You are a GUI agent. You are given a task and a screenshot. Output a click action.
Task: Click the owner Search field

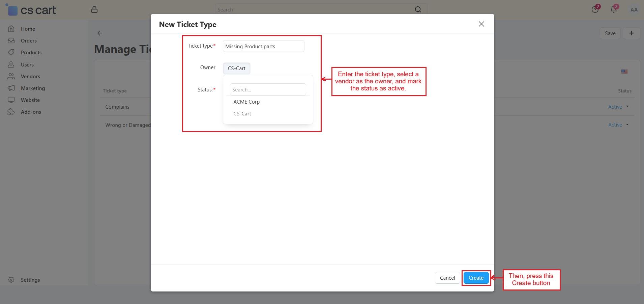point(268,90)
